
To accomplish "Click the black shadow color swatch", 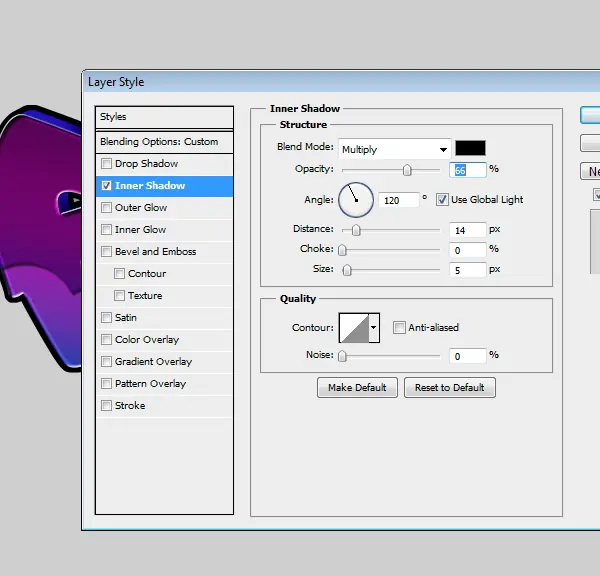I will click(470, 148).
